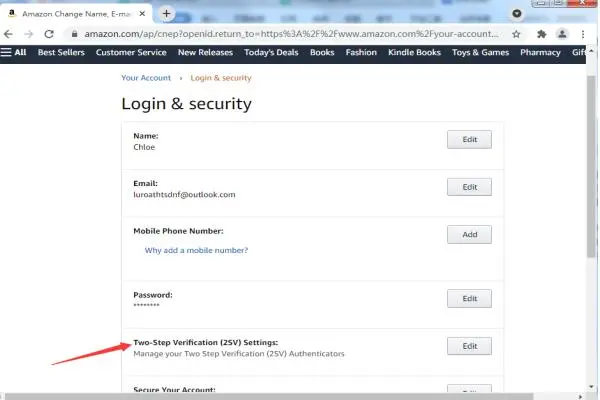Screen dimensions: 600x400
Task: Open a new tab with plus icon
Action: tap(166, 14)
